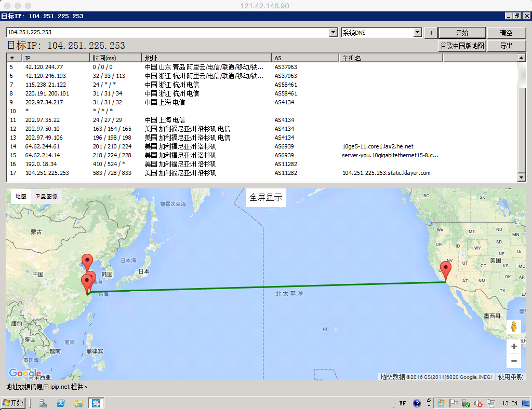Screen dimensions: 532x410
Task: Open the target IP history dropdown
Action: pos(332,32)
